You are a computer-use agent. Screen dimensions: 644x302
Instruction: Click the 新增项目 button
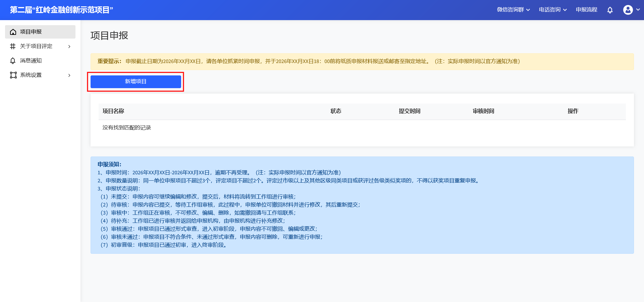(x=136, y=81)
